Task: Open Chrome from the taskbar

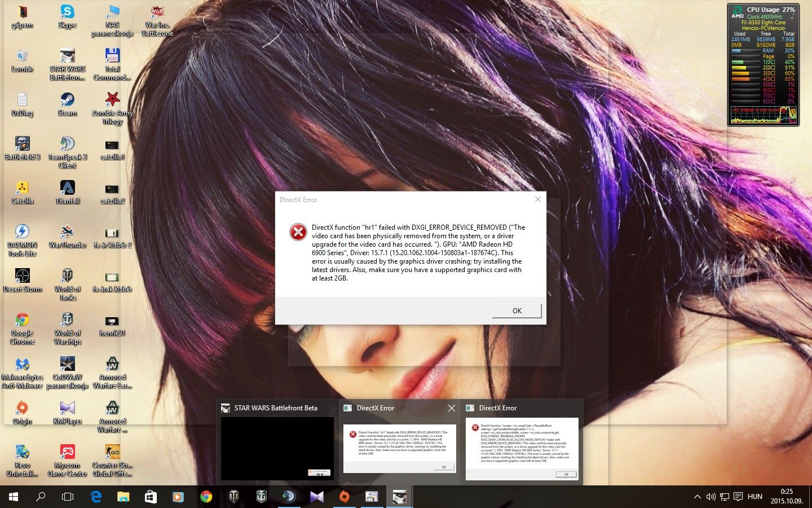Action: pos(206,497)
